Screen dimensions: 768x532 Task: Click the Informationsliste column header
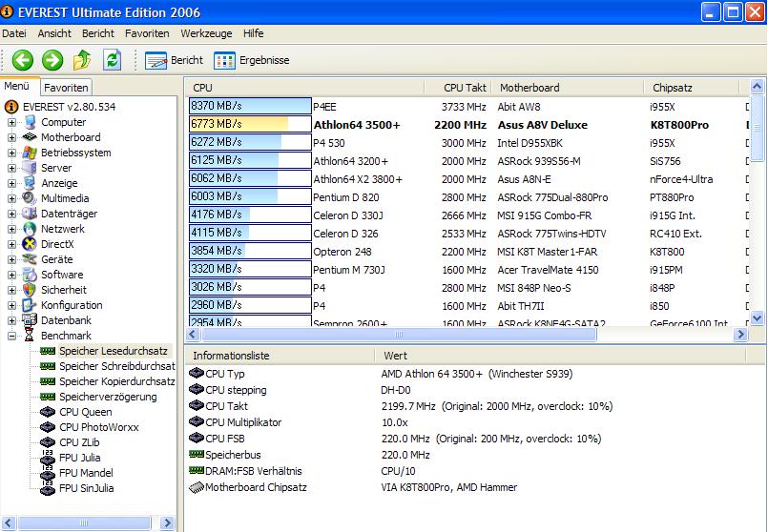pos(280,356)
